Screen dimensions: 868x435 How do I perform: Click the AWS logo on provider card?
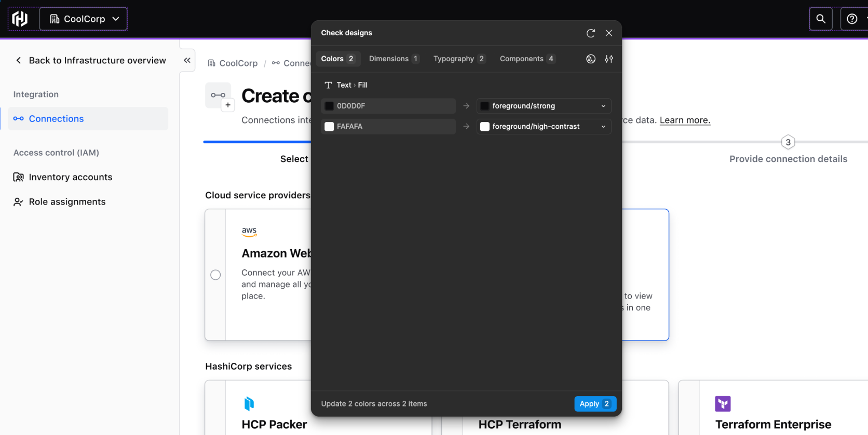249,232
